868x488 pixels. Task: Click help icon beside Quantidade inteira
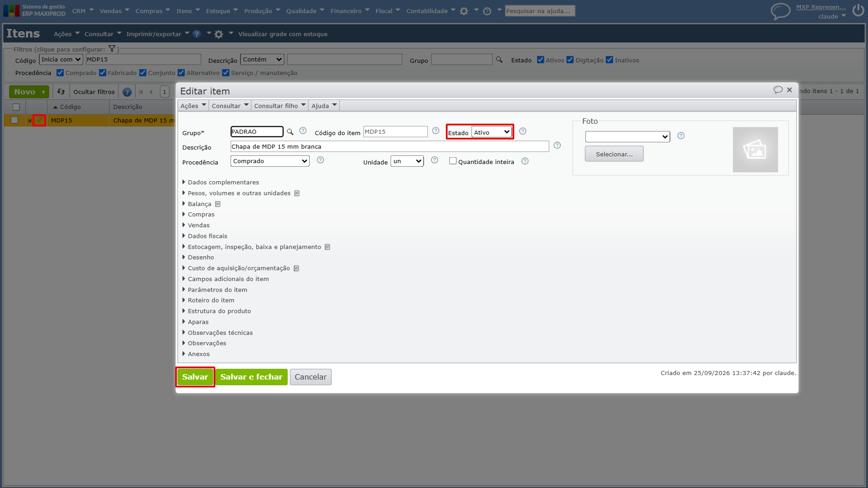pos(525,161)
